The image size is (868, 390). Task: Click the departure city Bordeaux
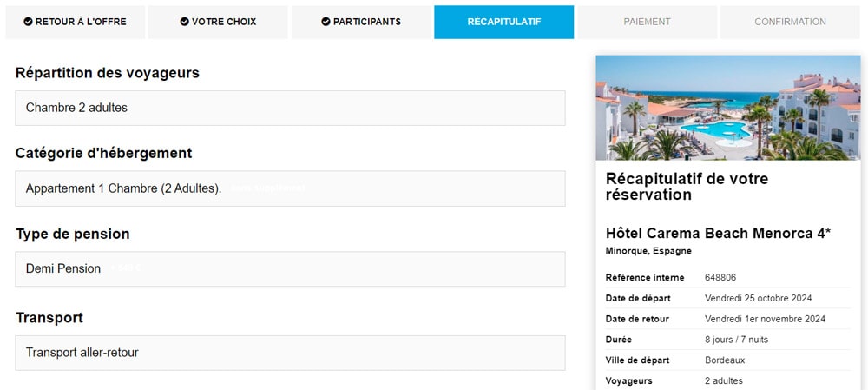point(725,360)
